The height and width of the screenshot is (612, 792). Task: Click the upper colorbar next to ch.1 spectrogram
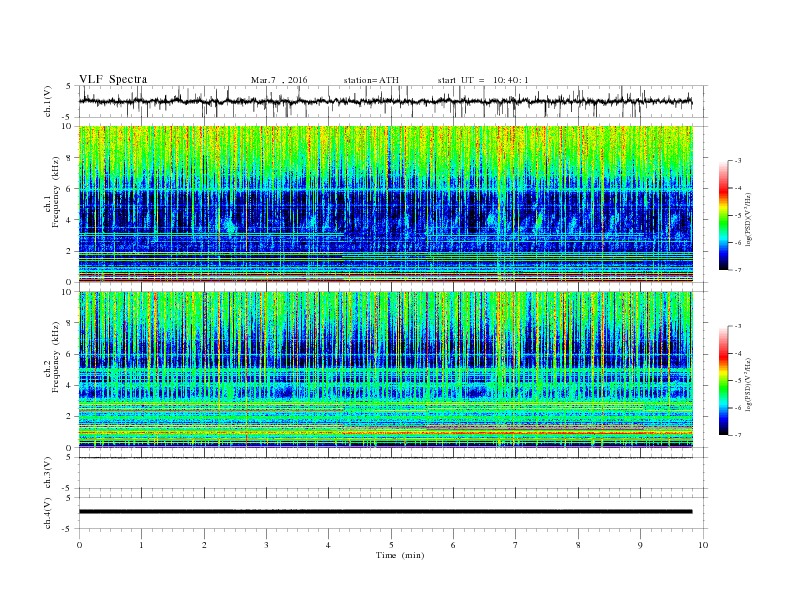point(723,215)
